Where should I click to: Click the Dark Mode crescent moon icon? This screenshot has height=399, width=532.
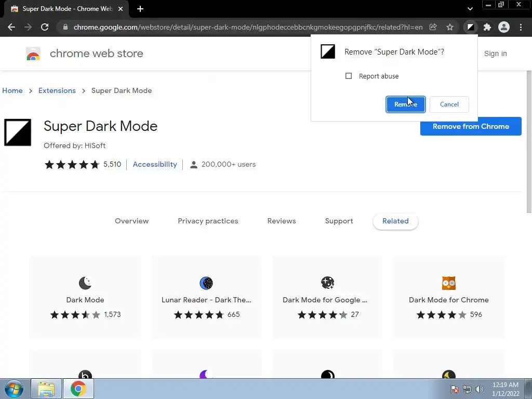tap(85, 283)
